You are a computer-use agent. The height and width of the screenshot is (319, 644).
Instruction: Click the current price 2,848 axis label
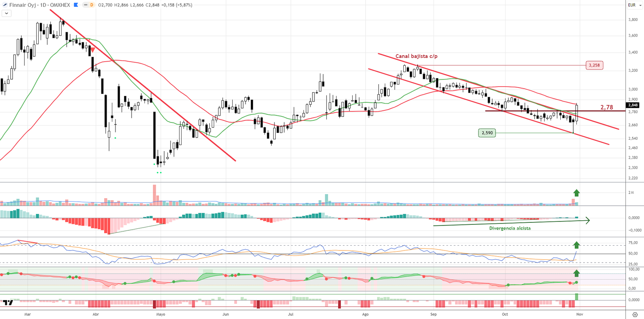[x=633, y=105]
